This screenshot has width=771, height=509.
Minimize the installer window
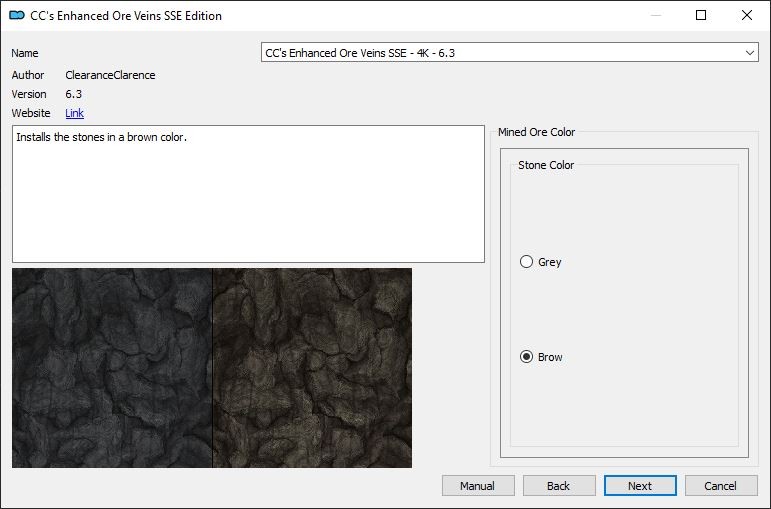point(655,15)
